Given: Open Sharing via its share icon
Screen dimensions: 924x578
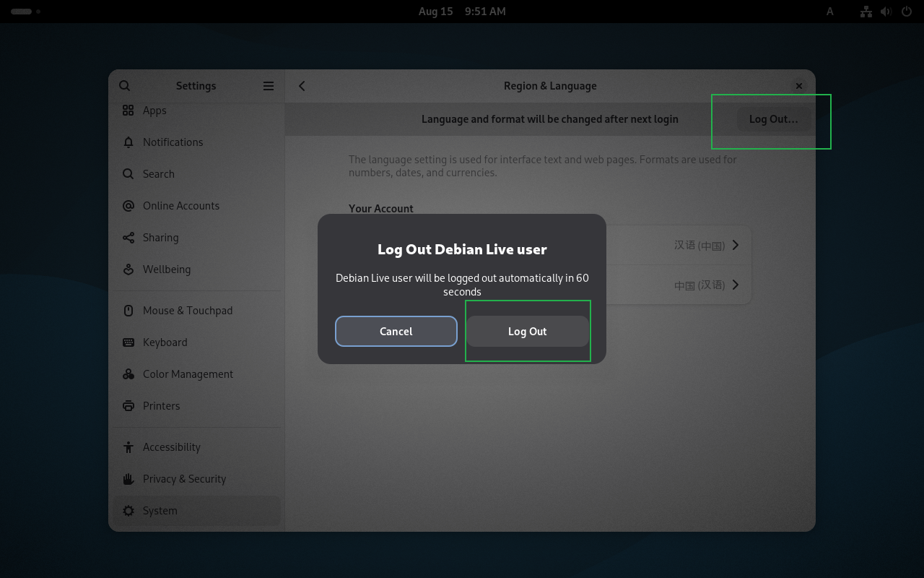Looking at the screenshot, I should 128,238.
